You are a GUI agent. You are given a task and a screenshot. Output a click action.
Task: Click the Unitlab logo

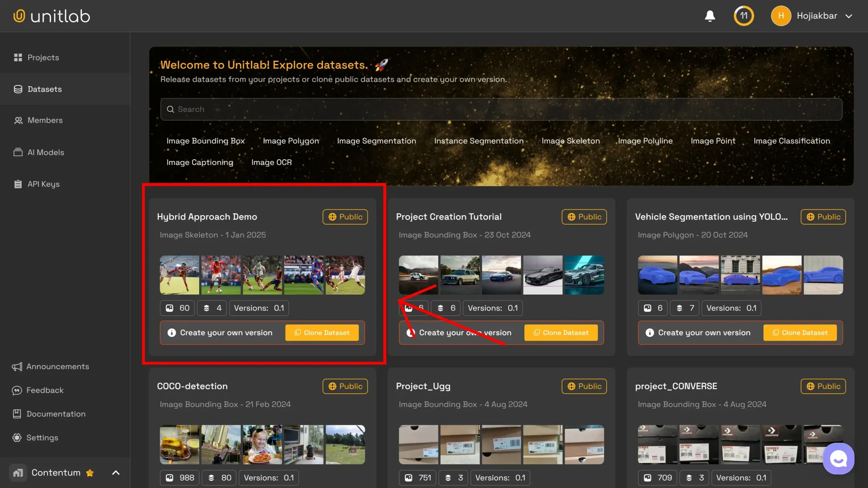pyautogui.click(x=52, y=16)
